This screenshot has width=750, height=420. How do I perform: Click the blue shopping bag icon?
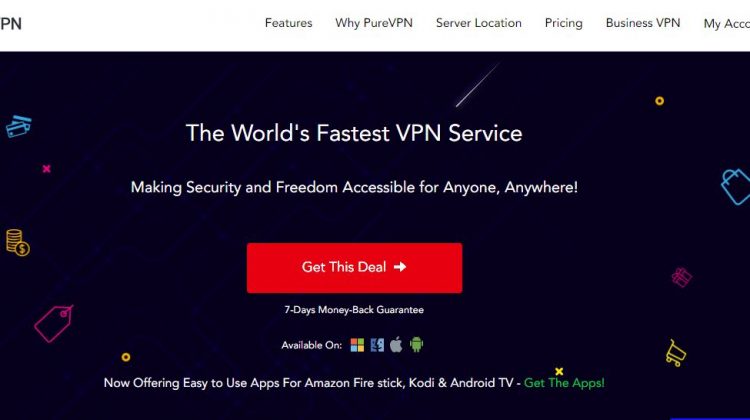(736, 187)
